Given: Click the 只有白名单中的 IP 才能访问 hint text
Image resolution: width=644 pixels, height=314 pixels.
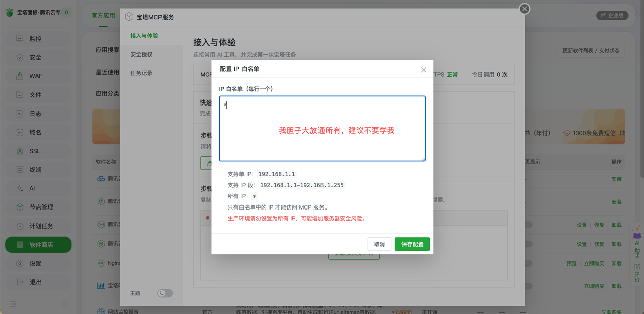Looking at the screenshot, I should click(x=278, y=207).
